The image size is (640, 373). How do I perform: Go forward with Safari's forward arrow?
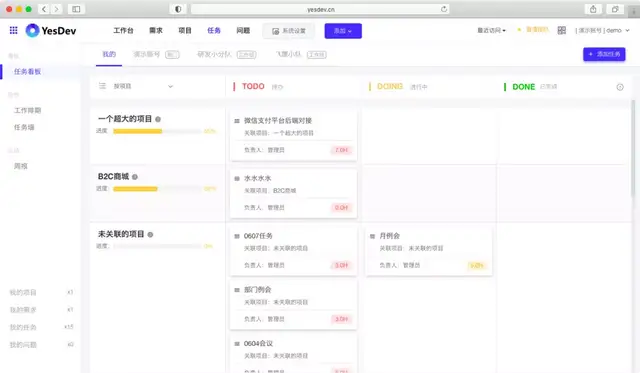(x=56, y=9)
